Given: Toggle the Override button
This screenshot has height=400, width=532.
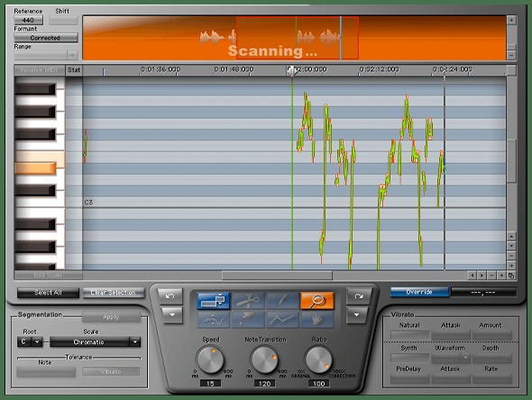Looking at the screenshot, I should coord(419,292).
